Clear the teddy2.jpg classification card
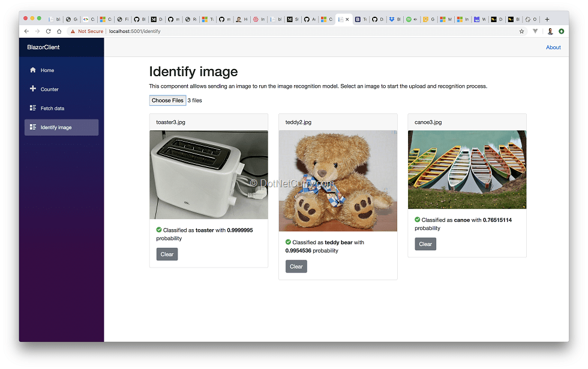Image resolution: width=588 pixels, height=369 pixels. tap(296, 266)
